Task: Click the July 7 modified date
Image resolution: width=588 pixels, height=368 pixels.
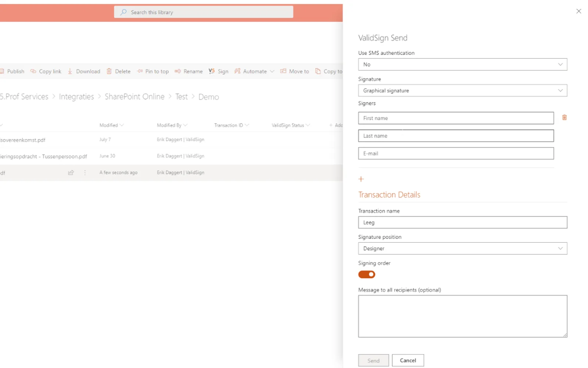Action: [x=105, y=139]
